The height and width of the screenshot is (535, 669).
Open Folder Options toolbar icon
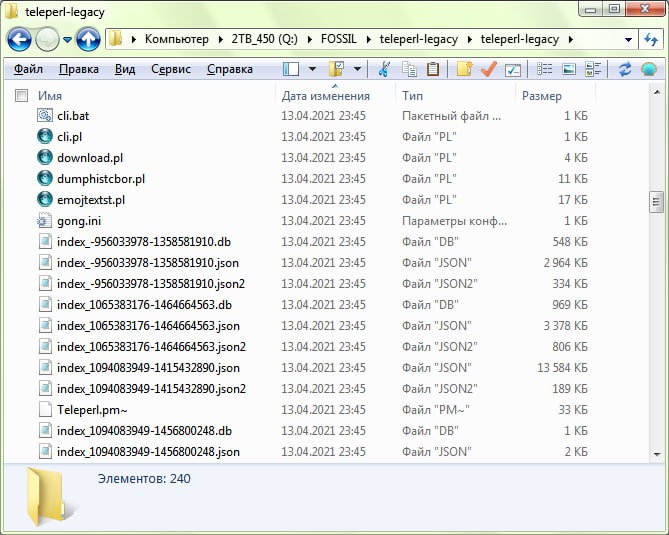point(337,69)
